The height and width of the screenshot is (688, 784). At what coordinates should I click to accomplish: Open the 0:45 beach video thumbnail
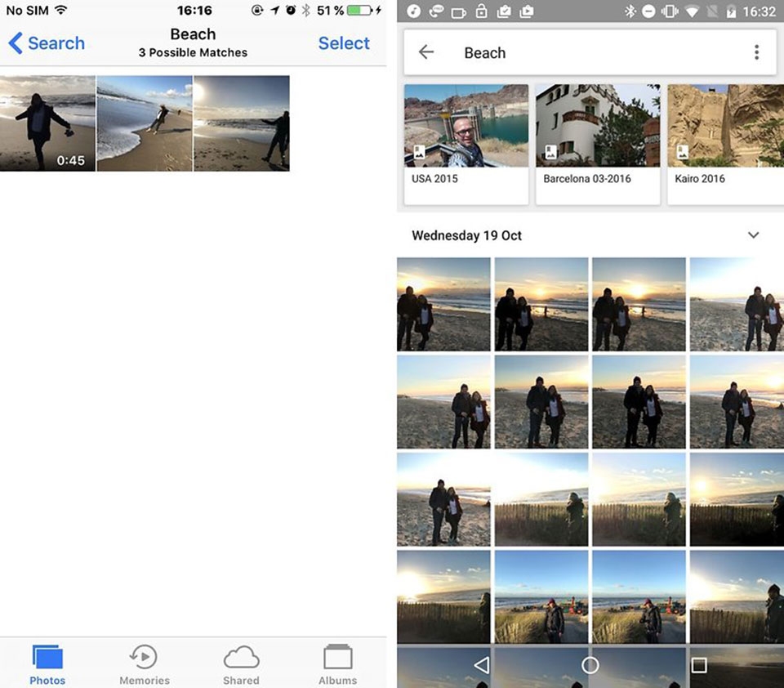[47, 123]
